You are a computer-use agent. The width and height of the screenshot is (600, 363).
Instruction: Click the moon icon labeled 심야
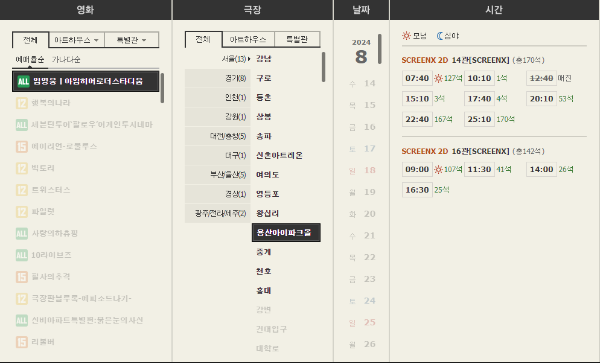pos(440,36)
